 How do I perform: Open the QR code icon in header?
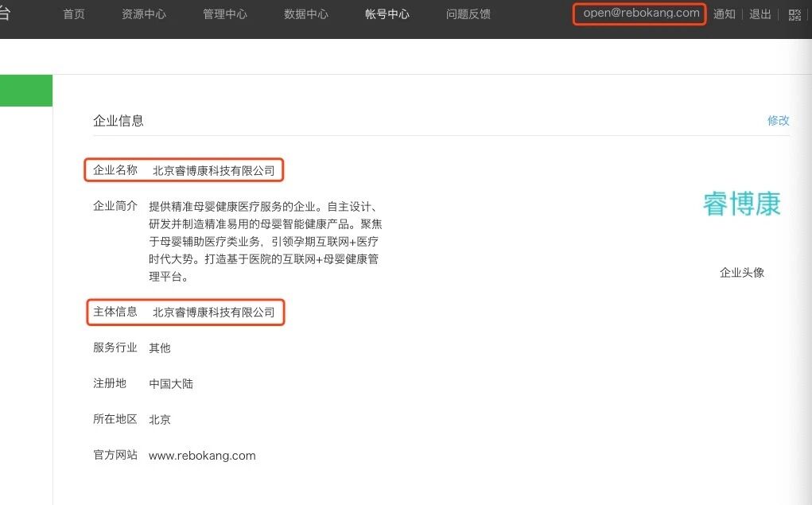tap(795, 14)
